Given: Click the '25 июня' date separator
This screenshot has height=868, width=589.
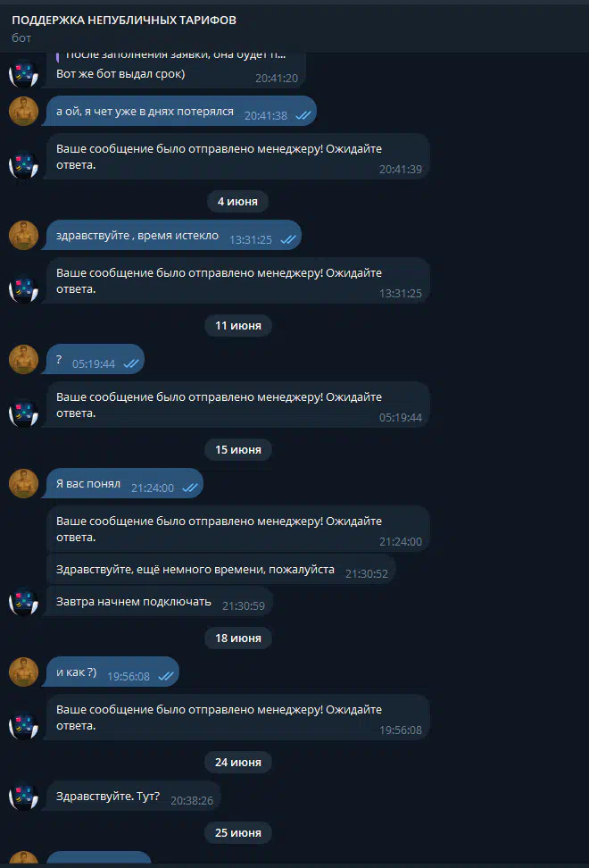Looking at the screenshot, I should click(x=237, y=833).
